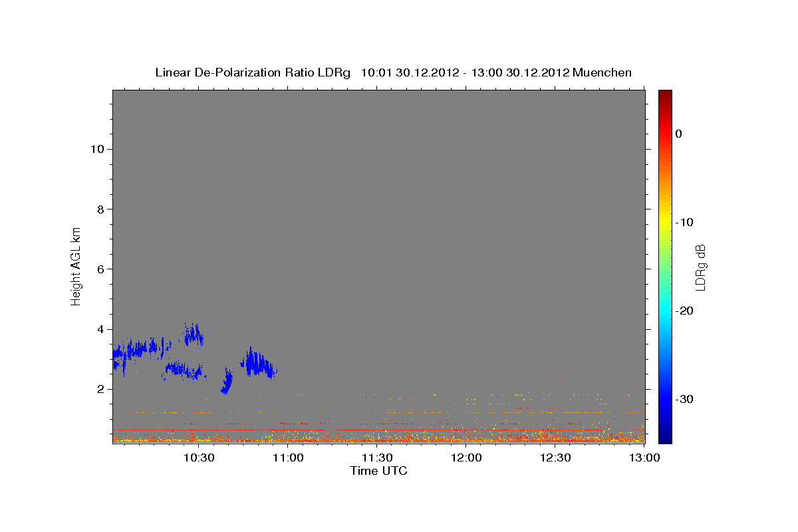Click the small blue echo near 10:40 at 2 km
The image size is (798, 532).
227,382
